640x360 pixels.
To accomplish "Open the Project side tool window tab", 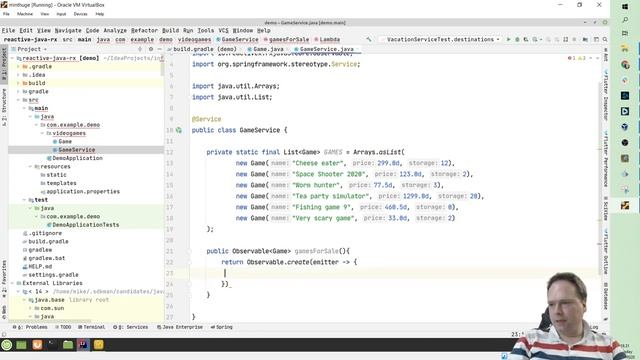I will pos(4,64).
